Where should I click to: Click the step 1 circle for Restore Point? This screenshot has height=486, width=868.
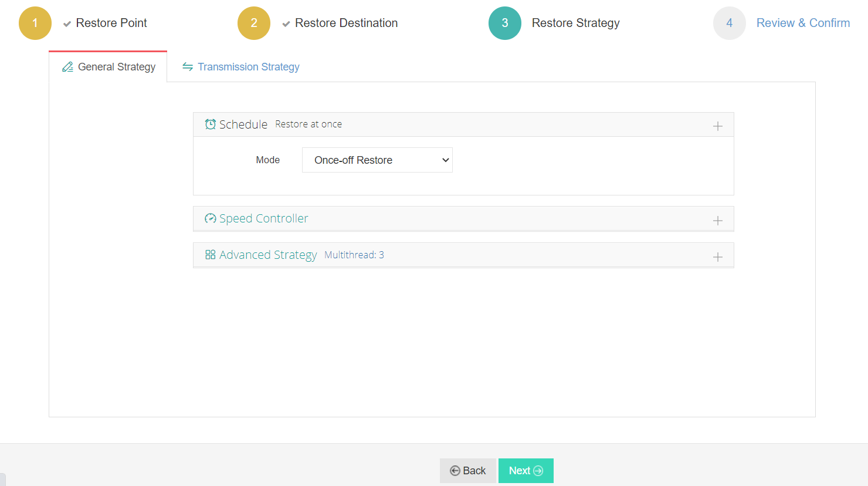pos(35,23)
